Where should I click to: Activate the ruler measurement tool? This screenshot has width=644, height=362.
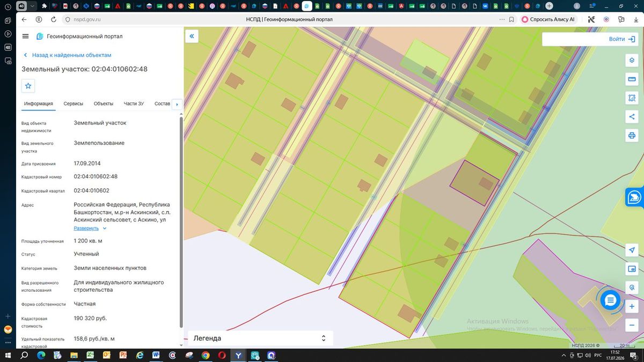[632, 79]
